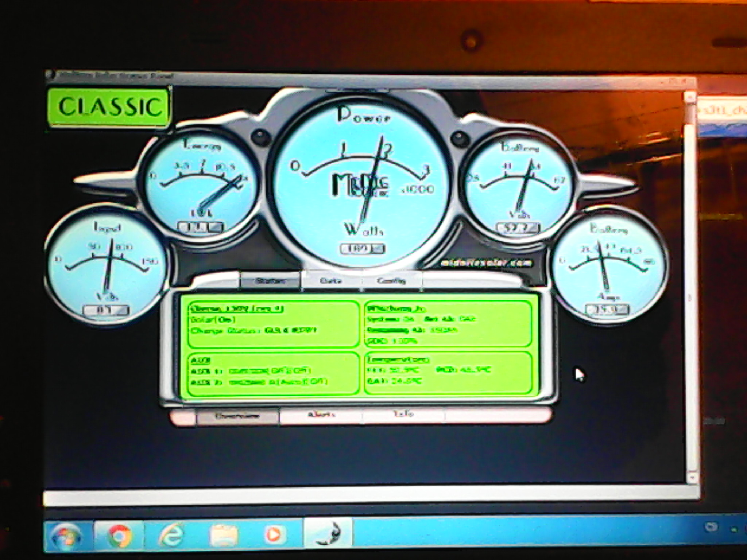Open the Info bottom tab
The image size is (747, 560).
tap(403, 415)
